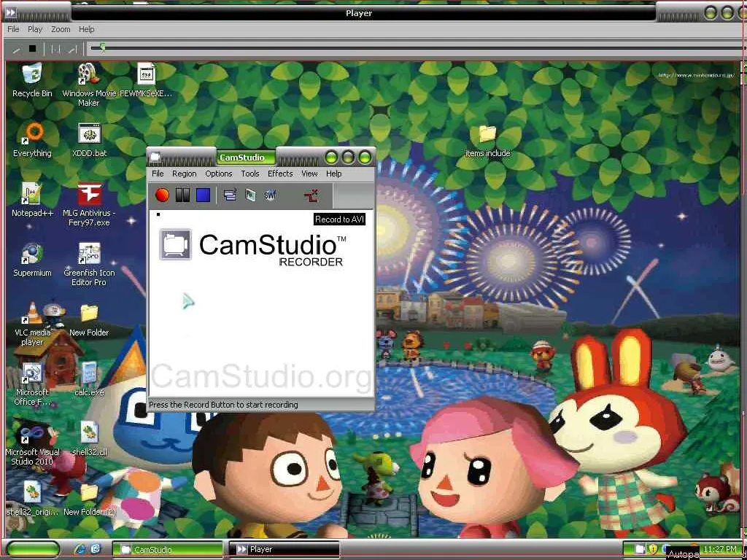The height and width of the screenshot is (560, 747).
Task: Click the Player's jump-to-start toolbar button
Action: pos(55,49)
